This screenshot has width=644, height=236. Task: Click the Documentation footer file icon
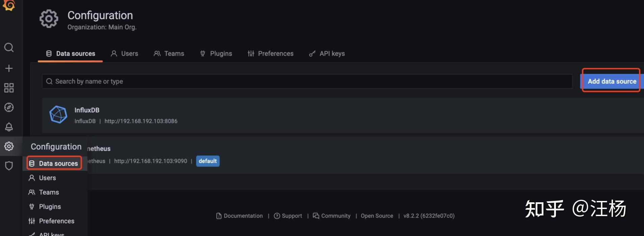coord(219,216)
